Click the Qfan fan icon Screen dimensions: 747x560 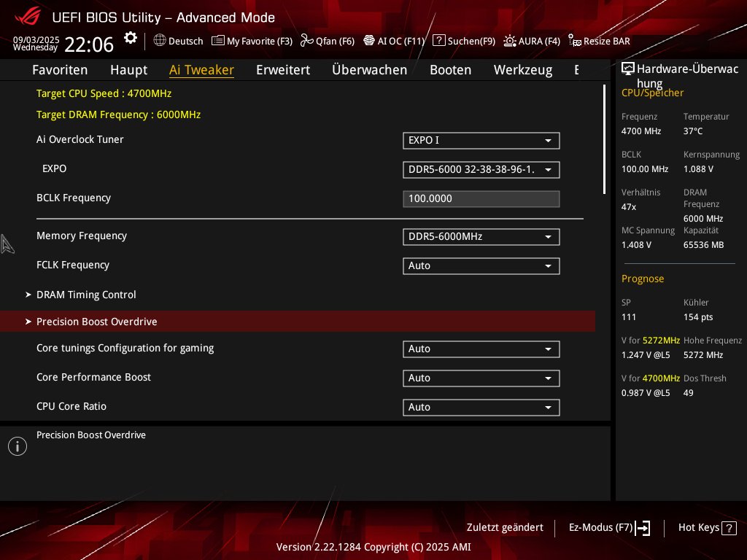[307, 41]
